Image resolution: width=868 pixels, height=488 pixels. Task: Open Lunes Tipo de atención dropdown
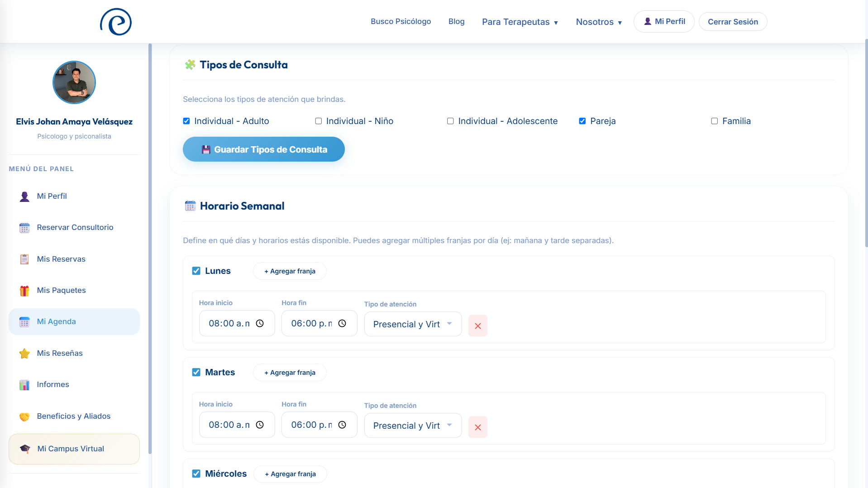[413, 324]
